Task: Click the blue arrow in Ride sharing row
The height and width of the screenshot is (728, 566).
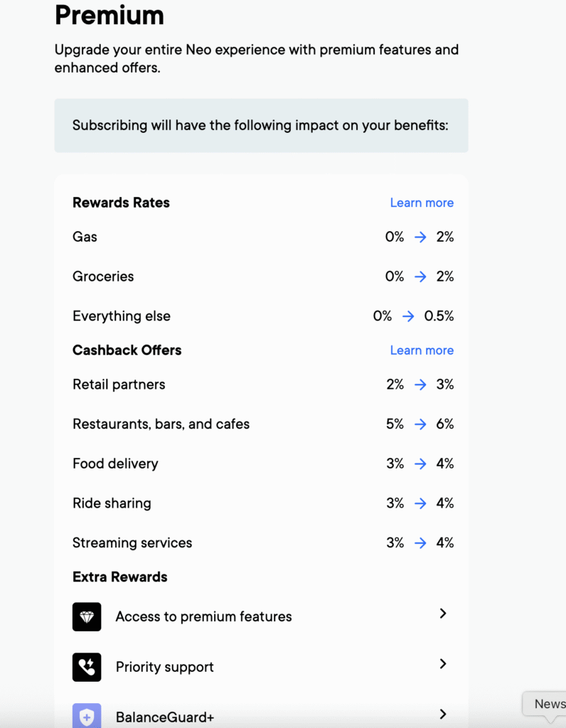Action: [420, 503]
